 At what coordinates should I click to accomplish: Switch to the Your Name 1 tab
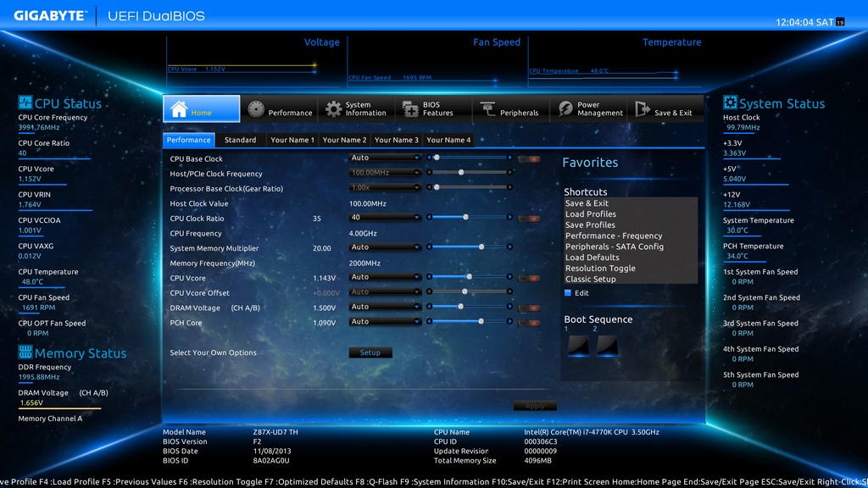[292, 140]
